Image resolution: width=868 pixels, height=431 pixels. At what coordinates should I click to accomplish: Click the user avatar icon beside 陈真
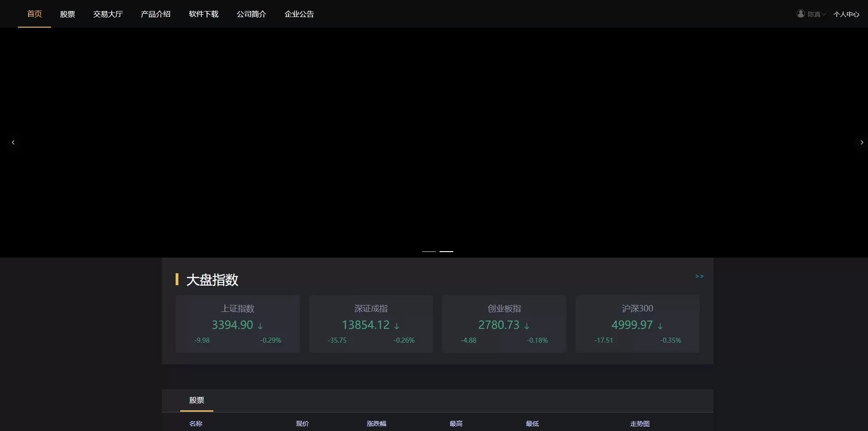tap(800, 14)
